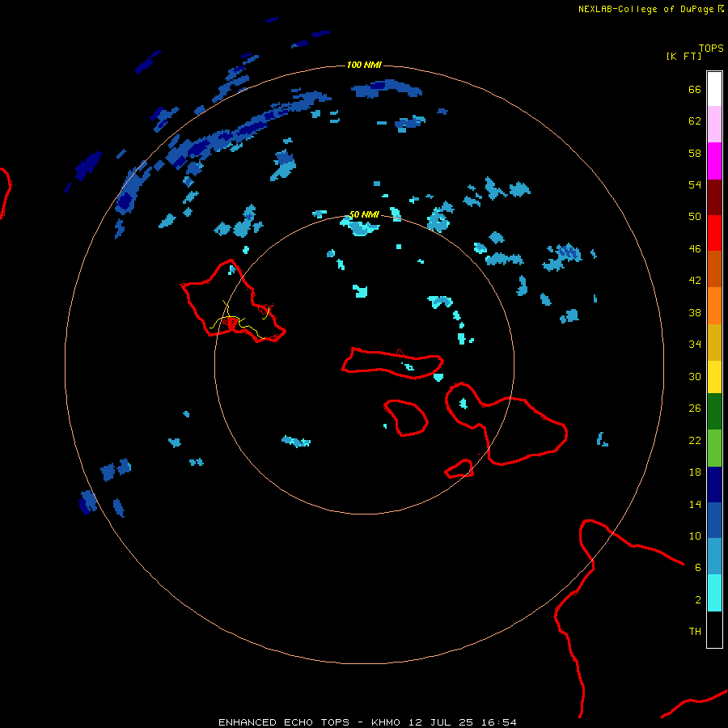Viewport: 728px width, 728px height.
Task: Click the 'NEXLAB-College of DuPage' title text
Action: pos(645,9)
